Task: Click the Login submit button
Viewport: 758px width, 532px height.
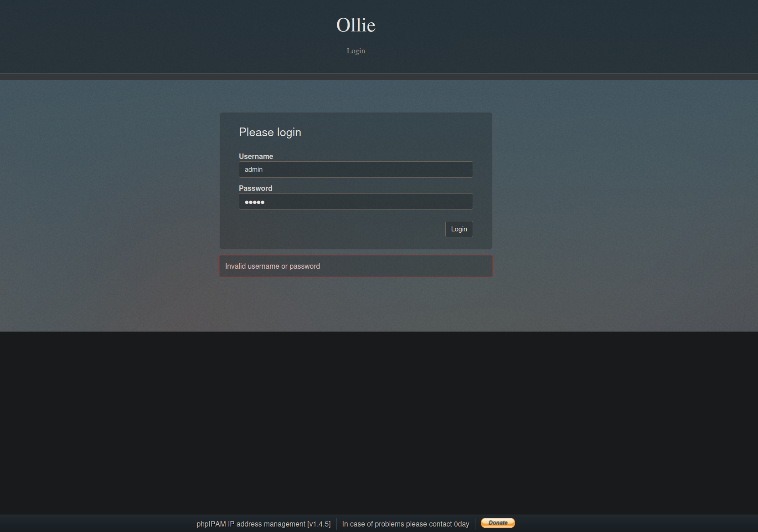Action: pos(459,229)
